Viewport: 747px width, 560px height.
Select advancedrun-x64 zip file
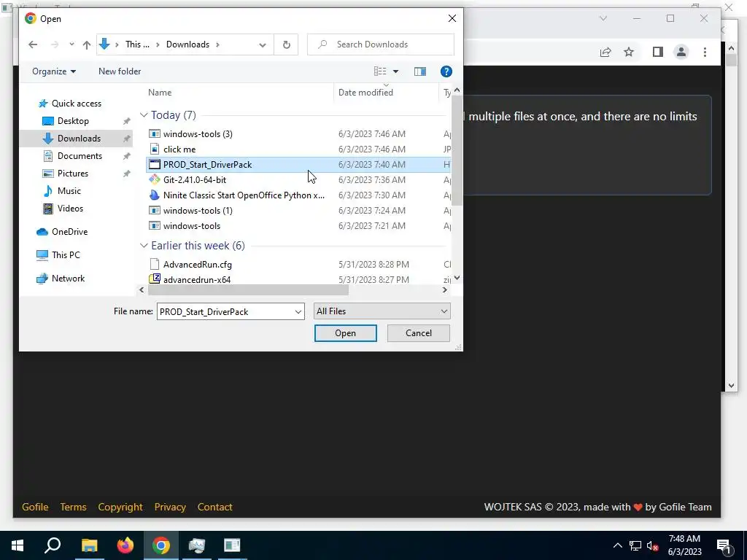pos(197,279)
